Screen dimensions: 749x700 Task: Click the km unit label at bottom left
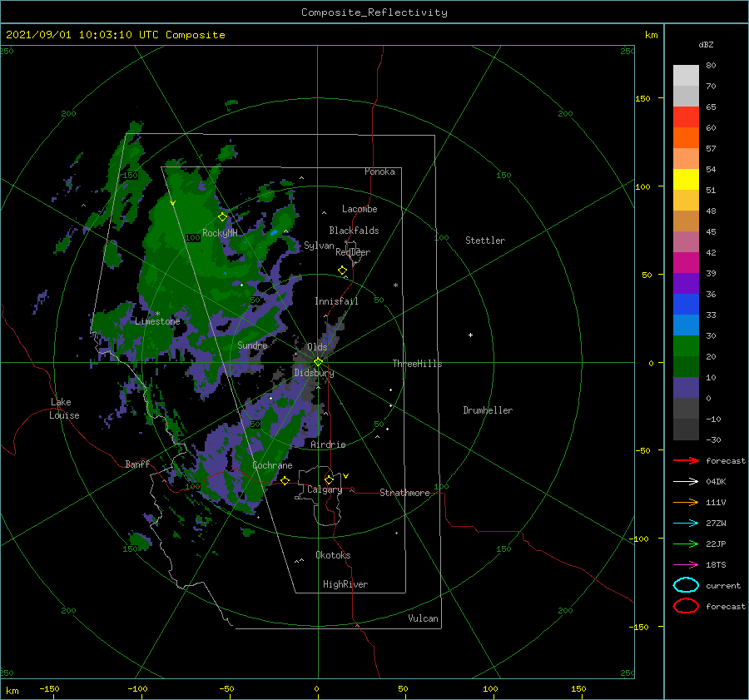12,691
